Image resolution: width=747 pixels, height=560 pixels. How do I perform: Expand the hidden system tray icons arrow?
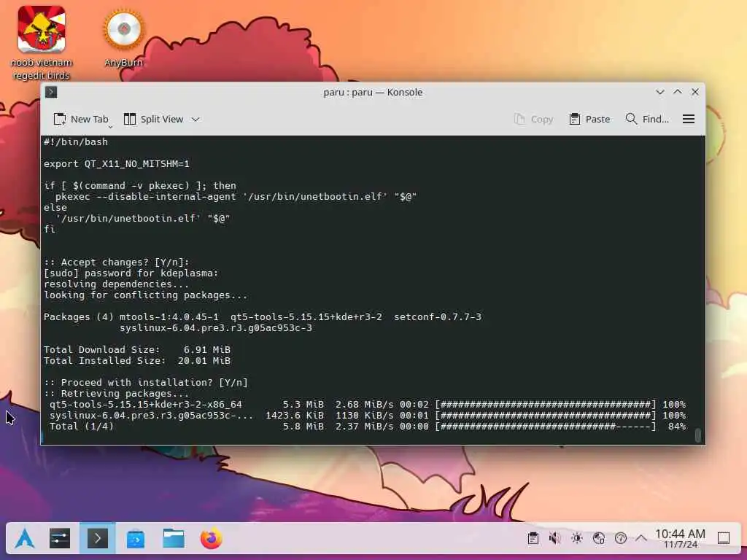pyautogui.click(x=641, y=539)
